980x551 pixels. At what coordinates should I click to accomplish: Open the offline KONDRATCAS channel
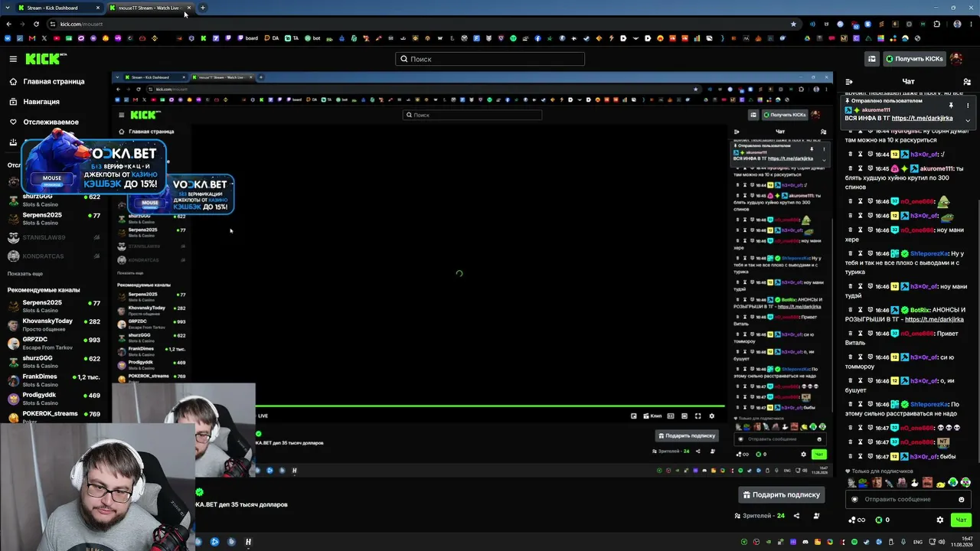[55, 256]
